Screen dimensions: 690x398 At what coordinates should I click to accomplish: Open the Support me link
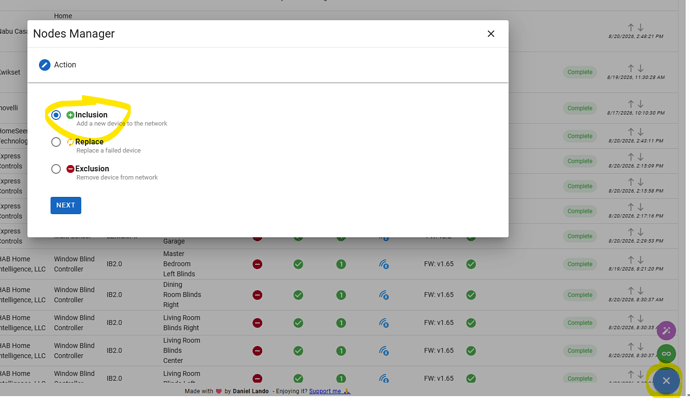pos(329,391)
